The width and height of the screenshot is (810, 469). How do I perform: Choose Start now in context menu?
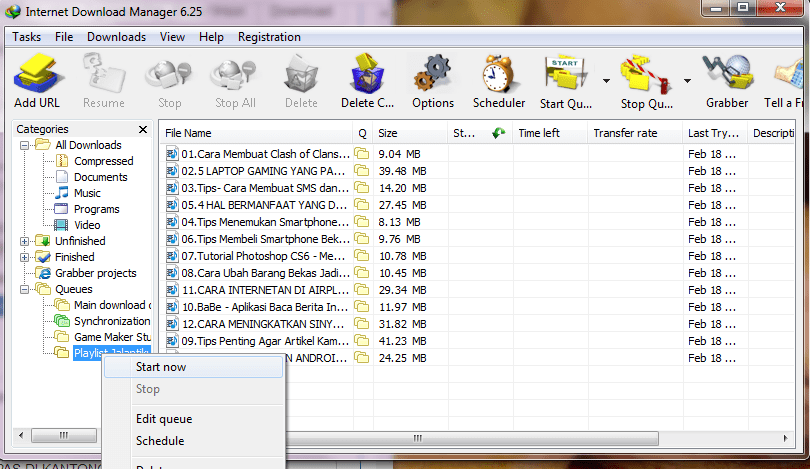[194, 367]
